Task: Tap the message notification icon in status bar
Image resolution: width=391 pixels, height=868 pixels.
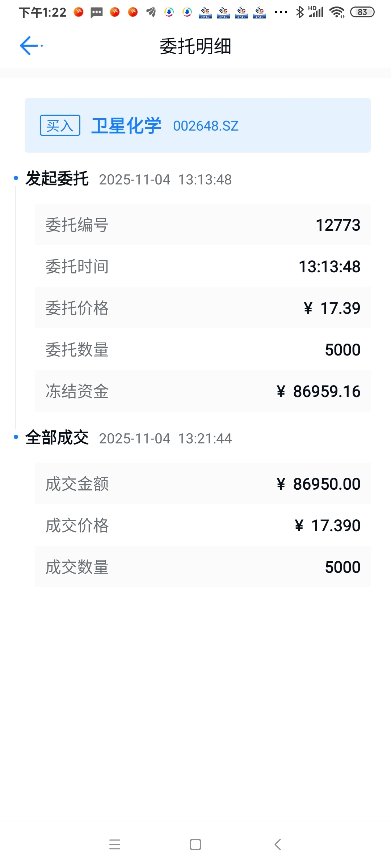Action: [x=97, y=13]
